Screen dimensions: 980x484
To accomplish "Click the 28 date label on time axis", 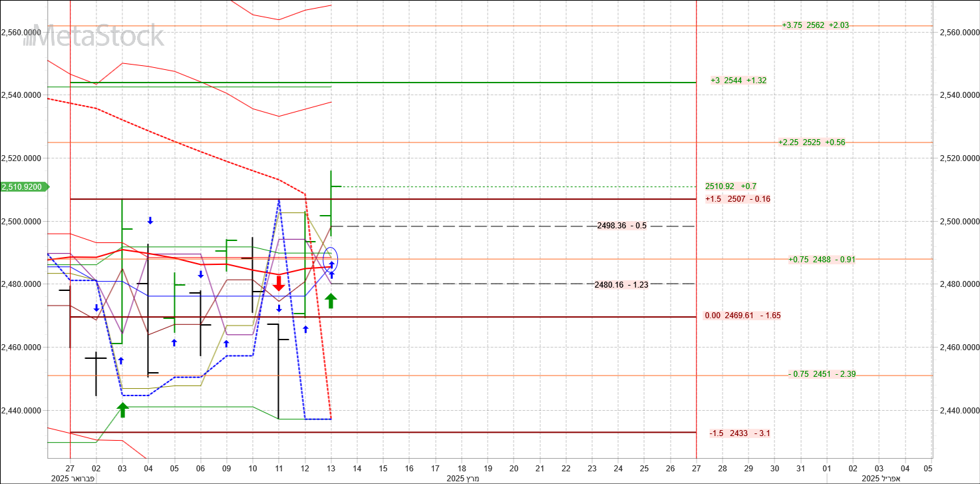I will (723, 469).
